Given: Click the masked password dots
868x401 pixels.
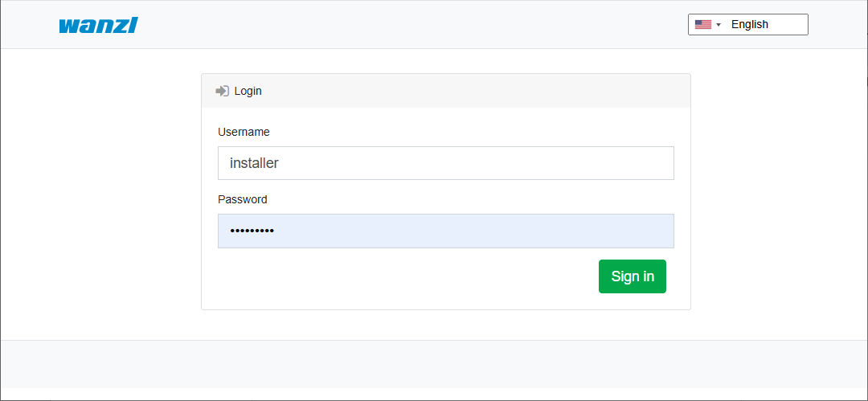Looking at the screenshot, I should (x=252, y=231).
